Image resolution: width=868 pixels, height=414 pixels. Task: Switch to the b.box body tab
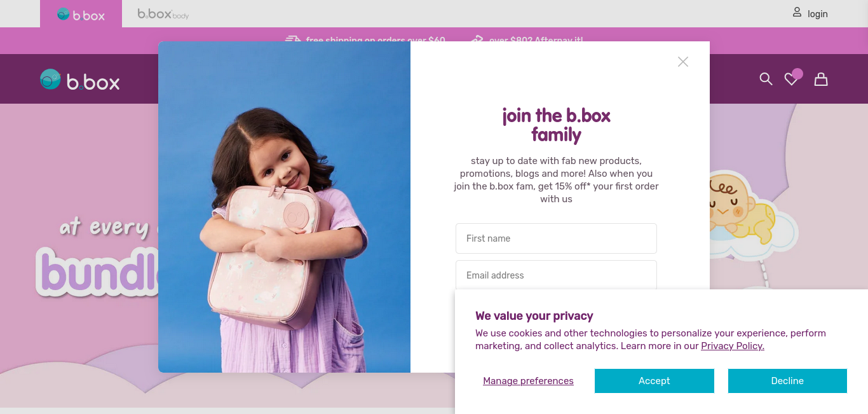tap(163, 13)
